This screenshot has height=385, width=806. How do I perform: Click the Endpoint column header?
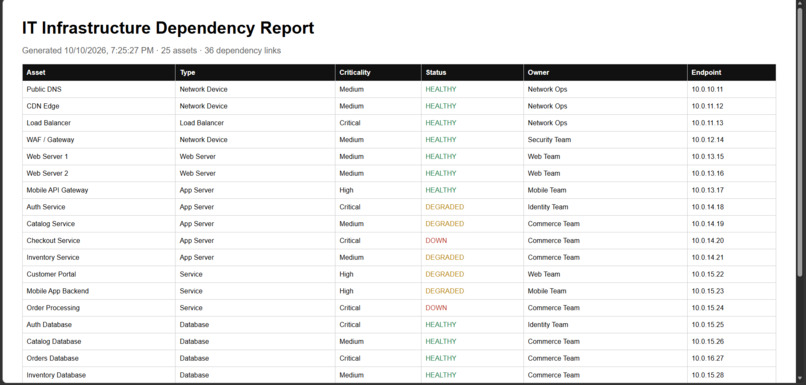tap(731, 72)
